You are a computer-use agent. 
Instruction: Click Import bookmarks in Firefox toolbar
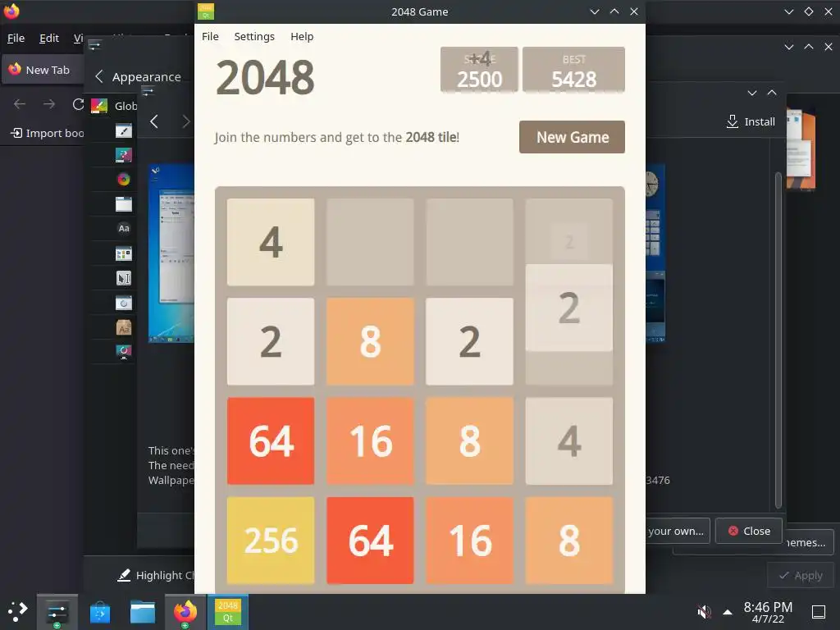(47, 133)
